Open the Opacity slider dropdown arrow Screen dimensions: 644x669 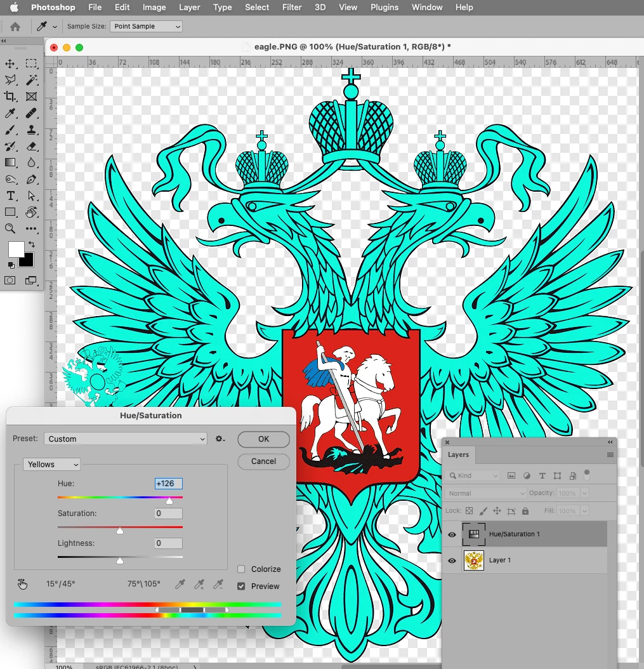585,493
